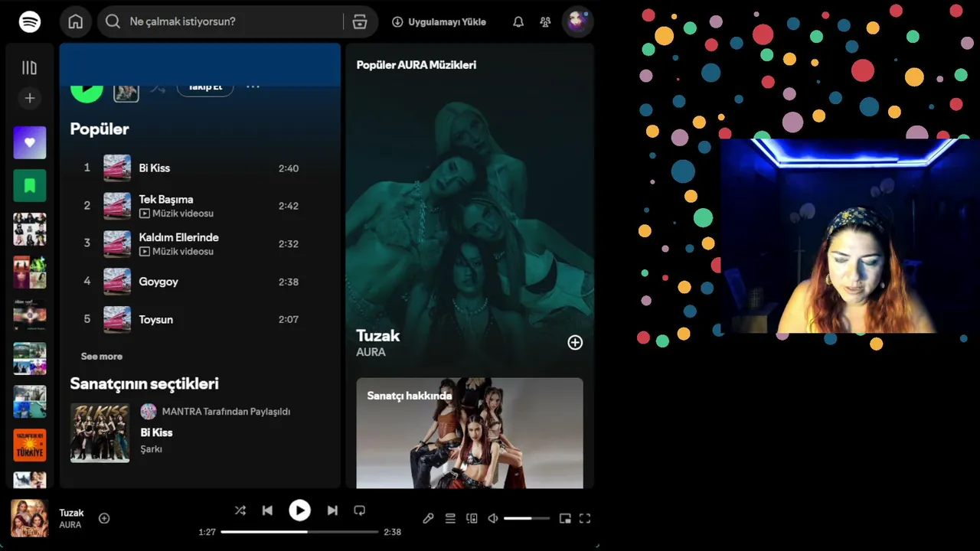Open the AURA artist link under Tuzak in panel
This screenshot has height=551, width=980.
tap(371, 352)
